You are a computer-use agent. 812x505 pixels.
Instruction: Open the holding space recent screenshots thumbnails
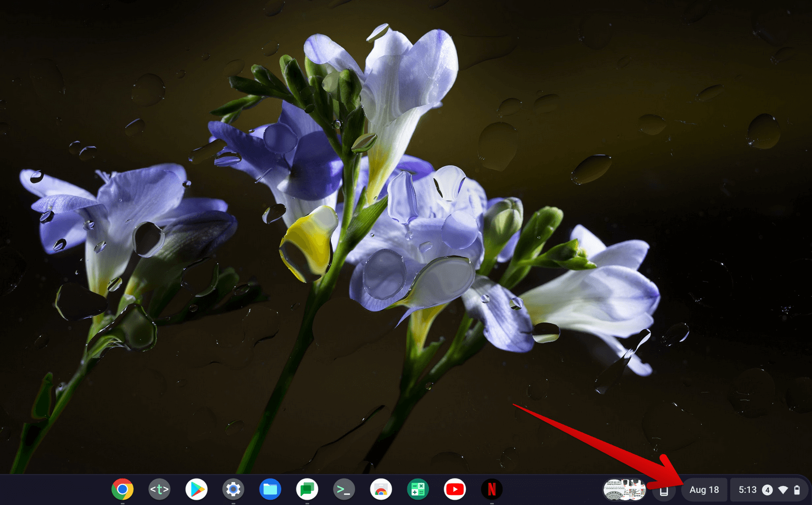625,490
